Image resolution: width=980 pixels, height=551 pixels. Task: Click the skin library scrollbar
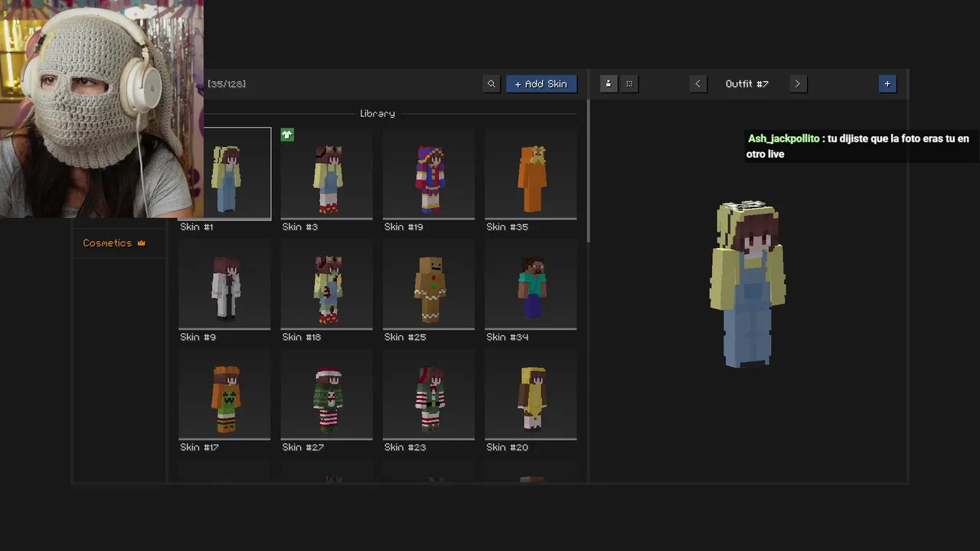click(588, 172)
